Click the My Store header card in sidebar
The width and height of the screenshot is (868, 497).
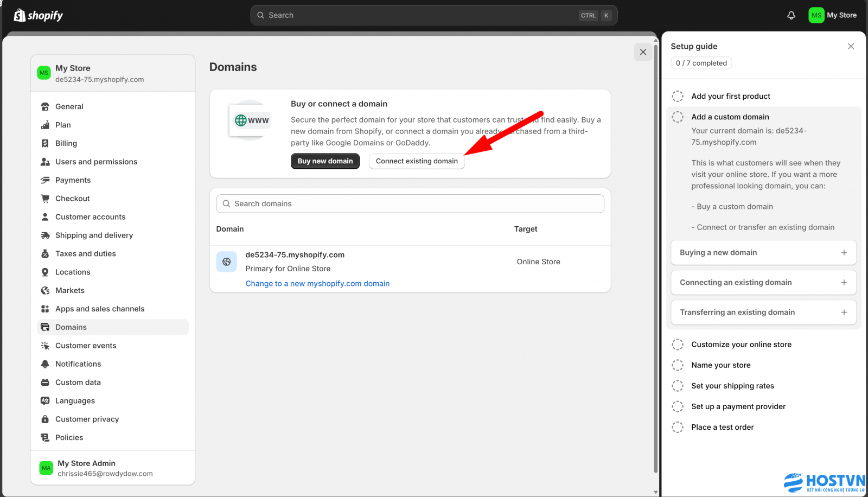(x=113, y=73)
